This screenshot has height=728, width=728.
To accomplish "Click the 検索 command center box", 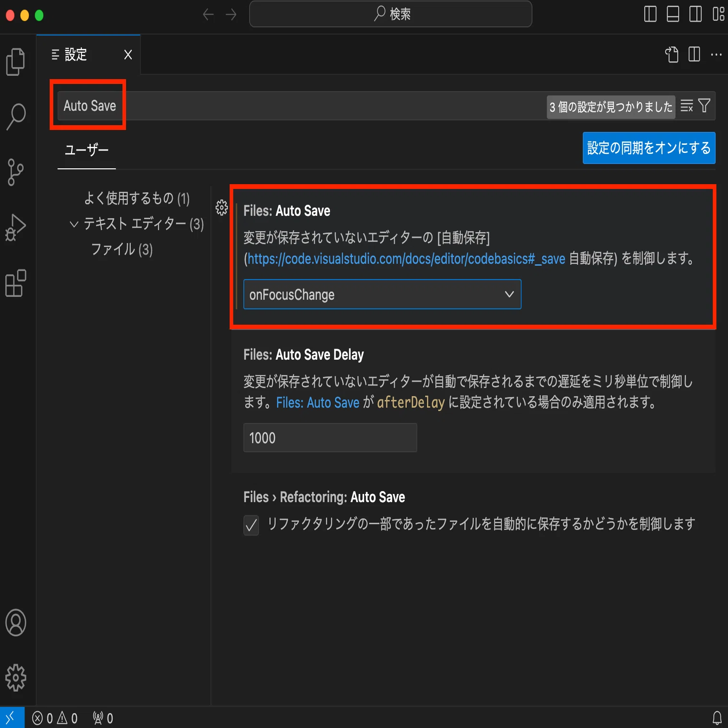I will point(390,14).
